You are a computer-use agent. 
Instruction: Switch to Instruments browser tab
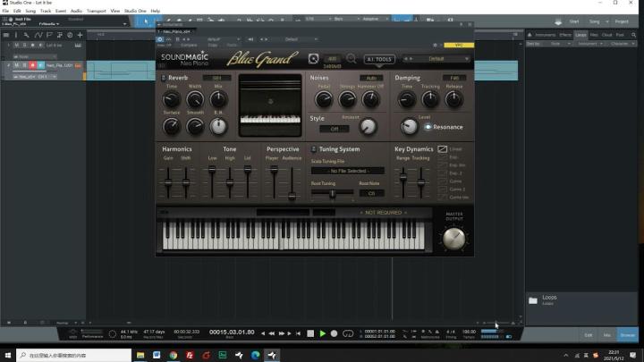coord(545,35)
